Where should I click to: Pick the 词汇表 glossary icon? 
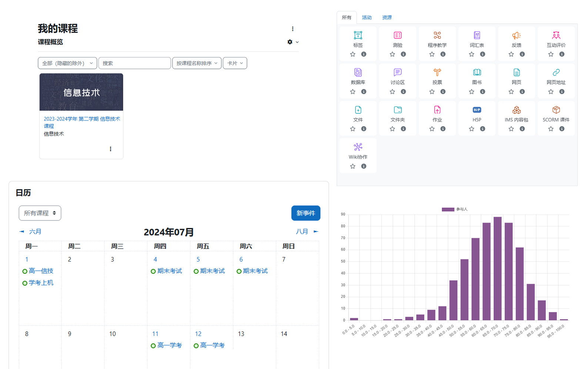(x=477, y=35)
